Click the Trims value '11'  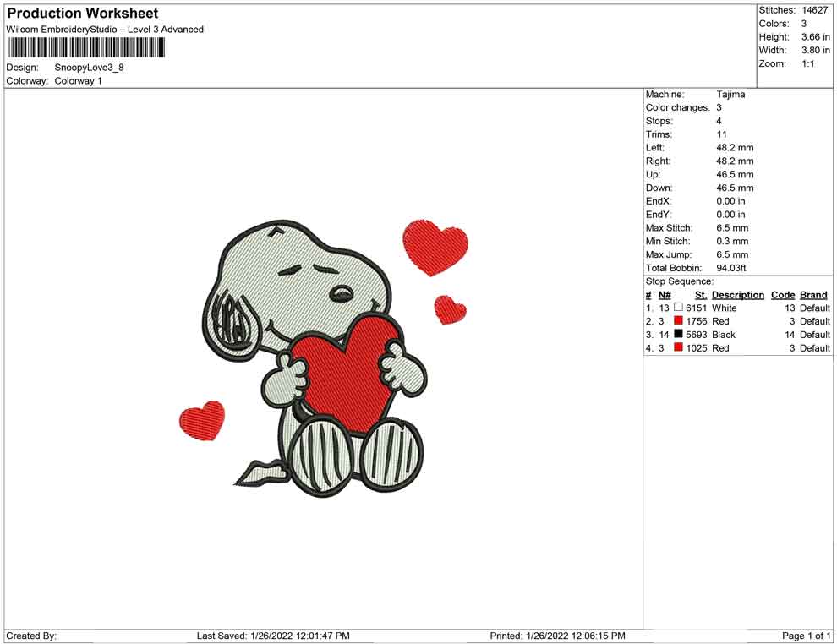(722, 134)
